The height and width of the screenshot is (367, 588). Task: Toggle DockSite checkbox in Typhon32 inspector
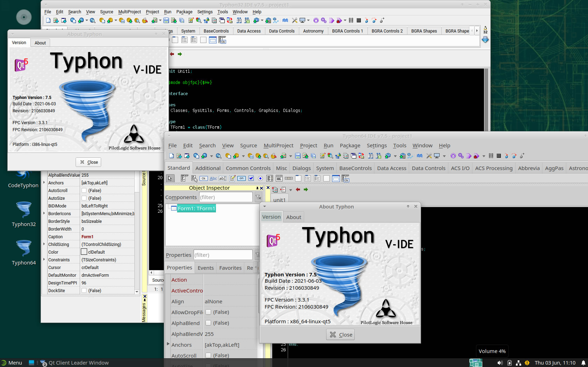[84, 290]
